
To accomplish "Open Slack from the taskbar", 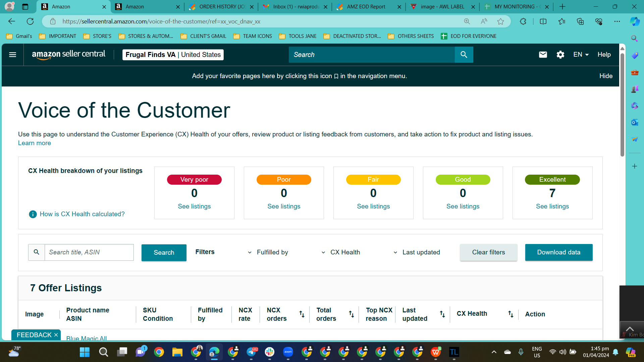I will 269,352.
